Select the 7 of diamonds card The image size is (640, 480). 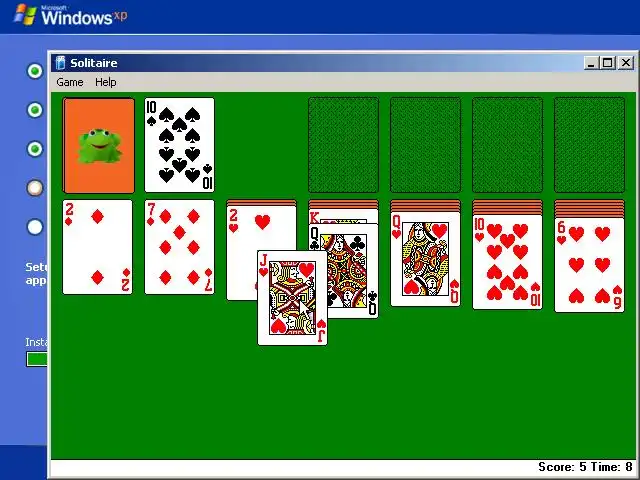(x=179, y=247)
